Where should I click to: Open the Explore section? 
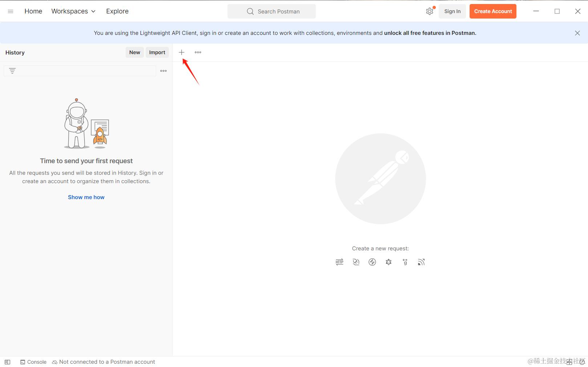[117, 11]
